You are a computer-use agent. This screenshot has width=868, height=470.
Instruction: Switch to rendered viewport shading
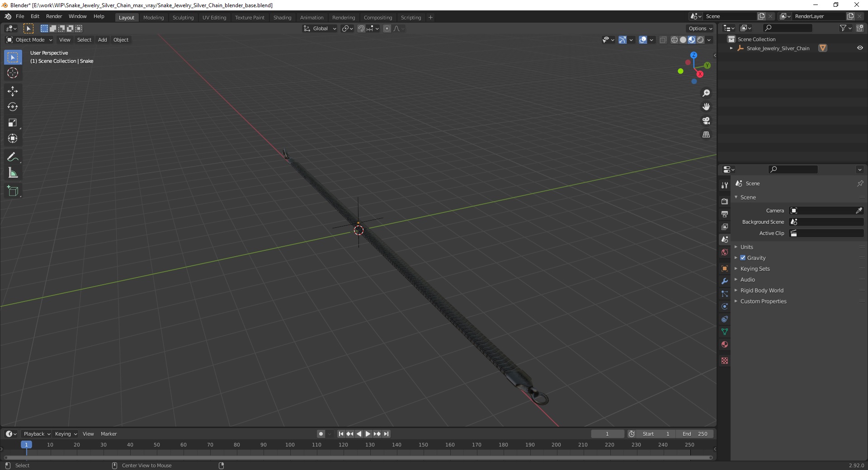pos(700,40)
